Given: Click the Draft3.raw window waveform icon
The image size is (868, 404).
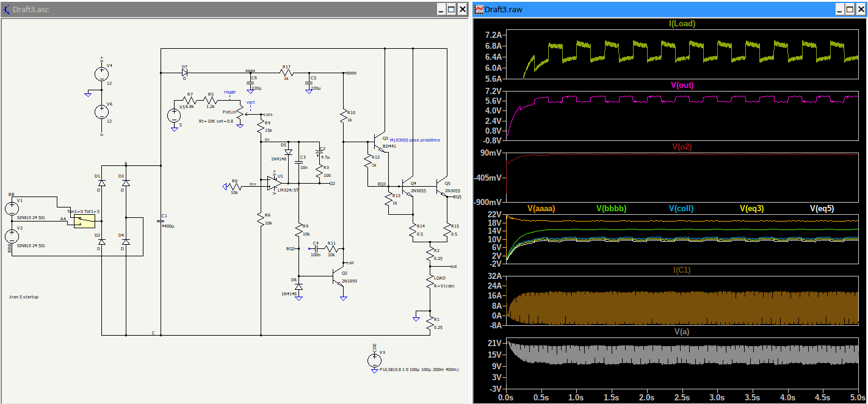Looking at the screenshot, I should tap(479, 9).
